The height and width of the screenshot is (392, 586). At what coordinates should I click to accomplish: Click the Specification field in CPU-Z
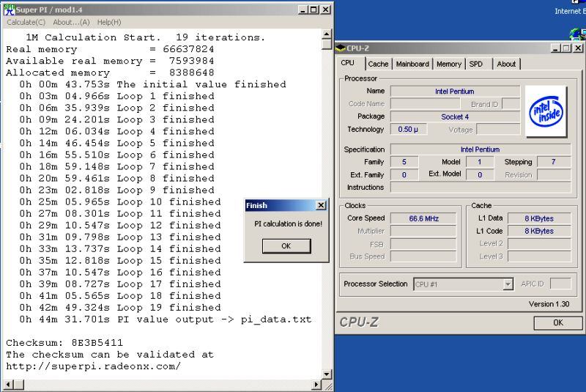[x=481, y=149]
